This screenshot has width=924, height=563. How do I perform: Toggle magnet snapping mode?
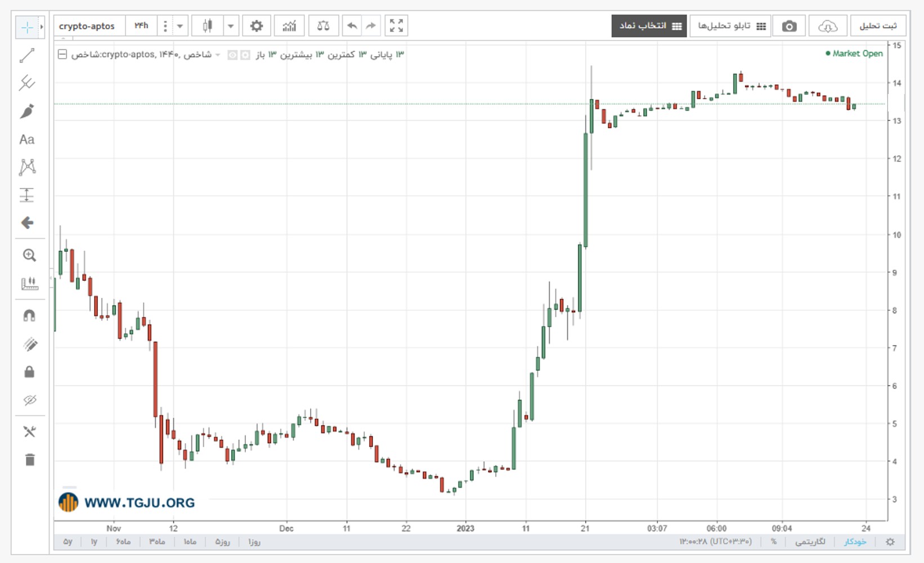pos(29,315)
